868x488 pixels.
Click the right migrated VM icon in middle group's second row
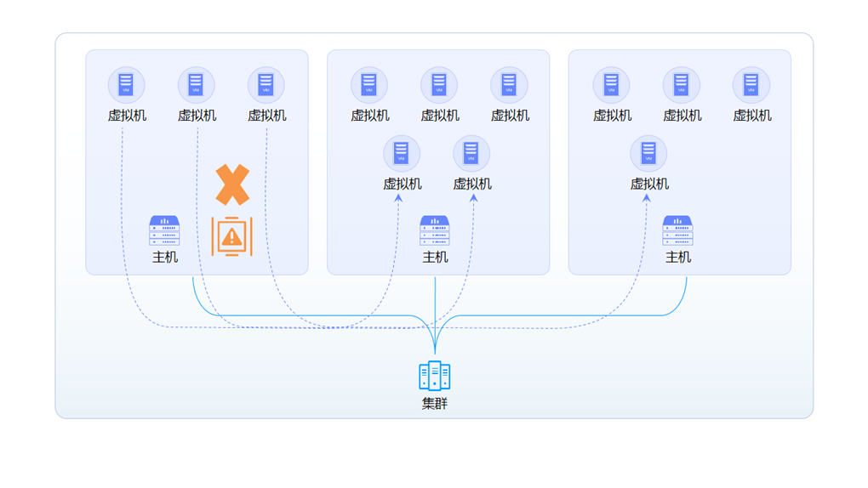coord(471,154)
